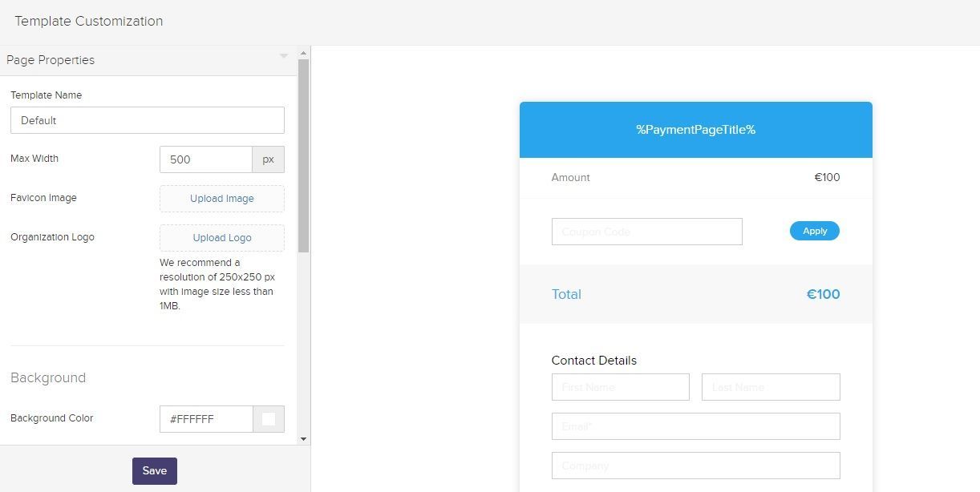Click the Last Name field

click(770, 387)
